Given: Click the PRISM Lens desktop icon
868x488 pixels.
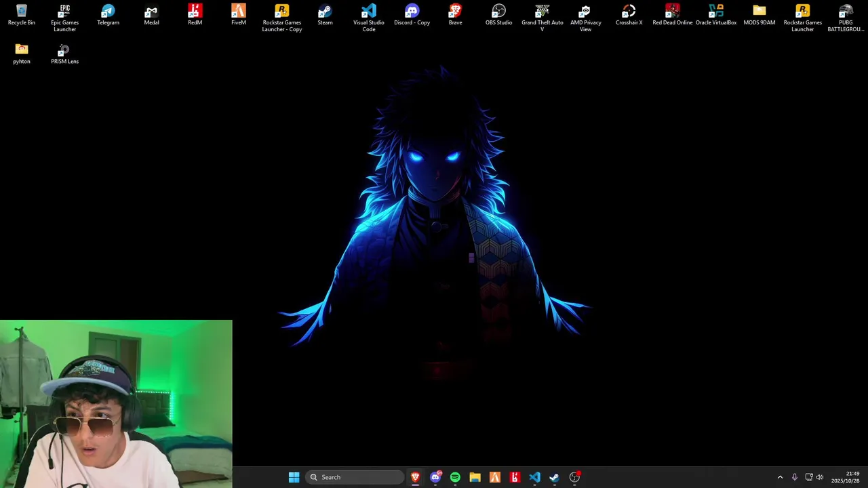Looking at the screenshot, I should point(65,54).
